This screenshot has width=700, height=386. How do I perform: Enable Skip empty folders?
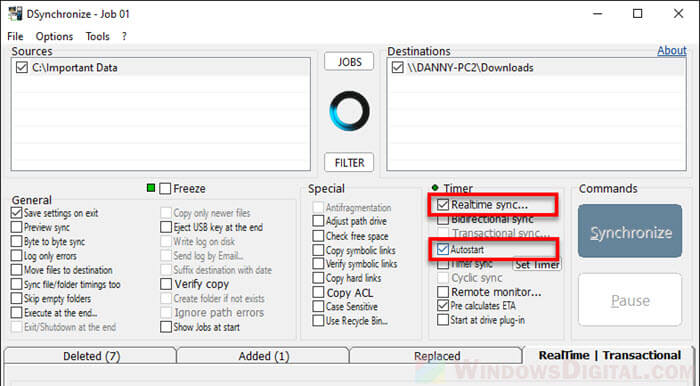click(17, 299)
